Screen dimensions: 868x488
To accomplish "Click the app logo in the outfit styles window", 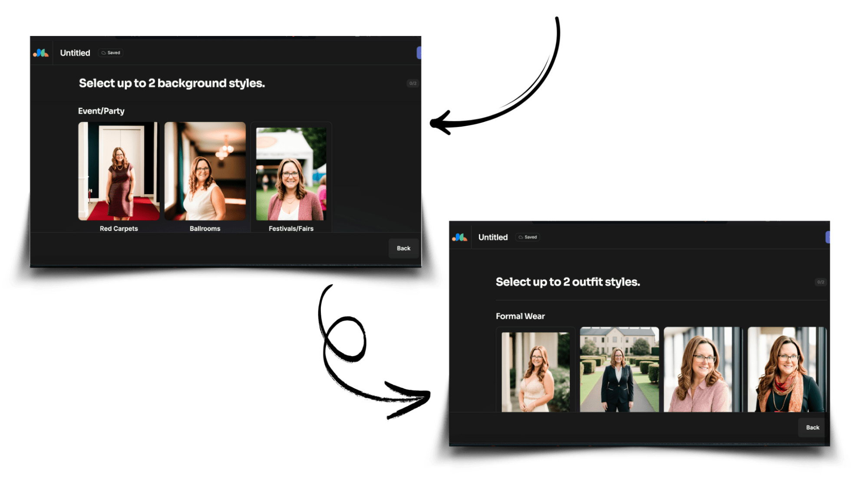I will pyautogui.click(x=459, y=237).
